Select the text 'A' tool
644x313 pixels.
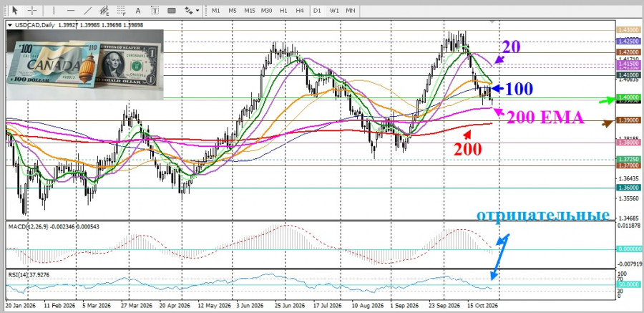138,10
